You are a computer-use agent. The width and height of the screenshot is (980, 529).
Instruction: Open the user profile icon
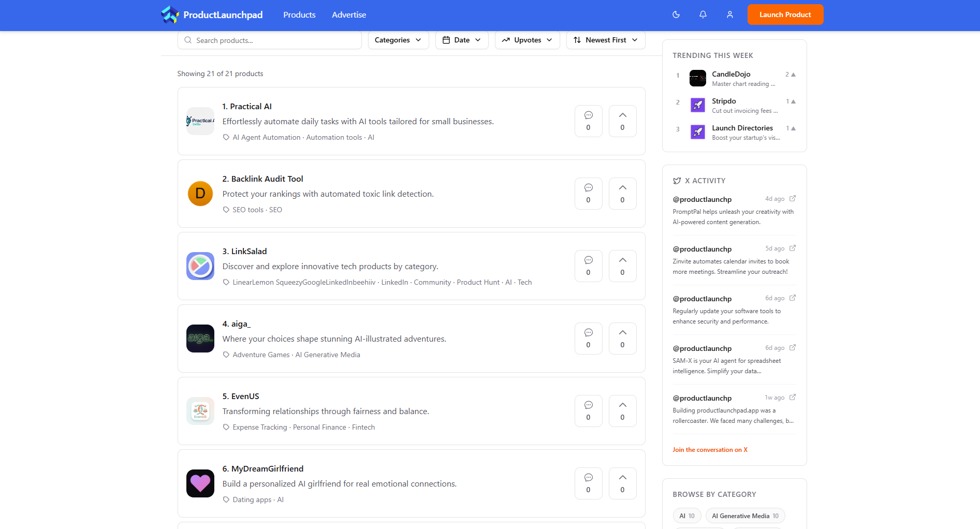tap(729, 14)
